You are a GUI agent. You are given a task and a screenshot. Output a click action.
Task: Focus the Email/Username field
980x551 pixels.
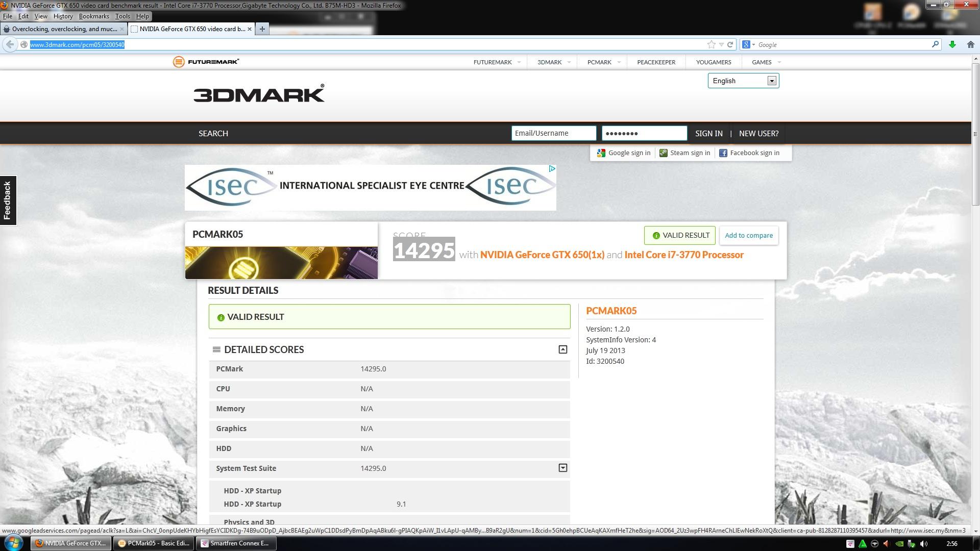click(x=554, y=133)
